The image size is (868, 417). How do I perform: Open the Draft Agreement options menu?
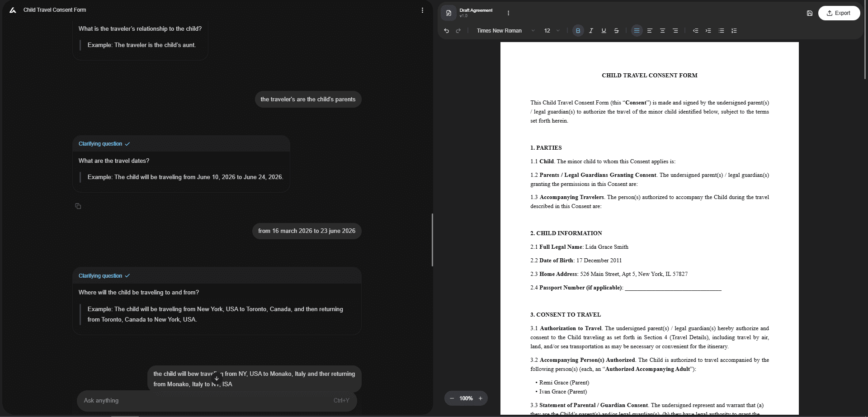[508, 13]
